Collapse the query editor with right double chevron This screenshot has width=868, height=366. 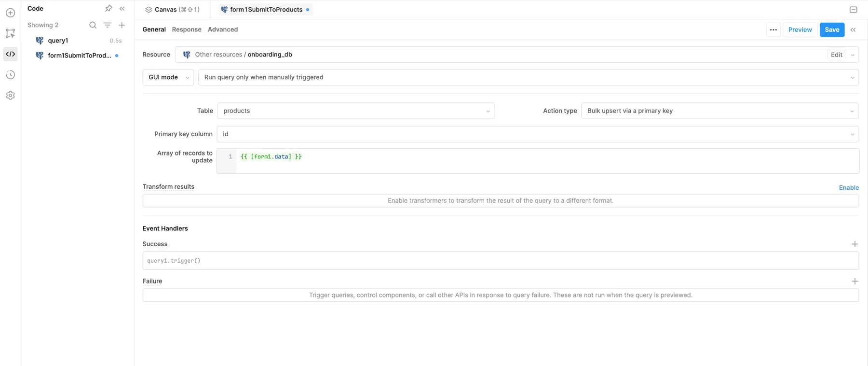853,29
